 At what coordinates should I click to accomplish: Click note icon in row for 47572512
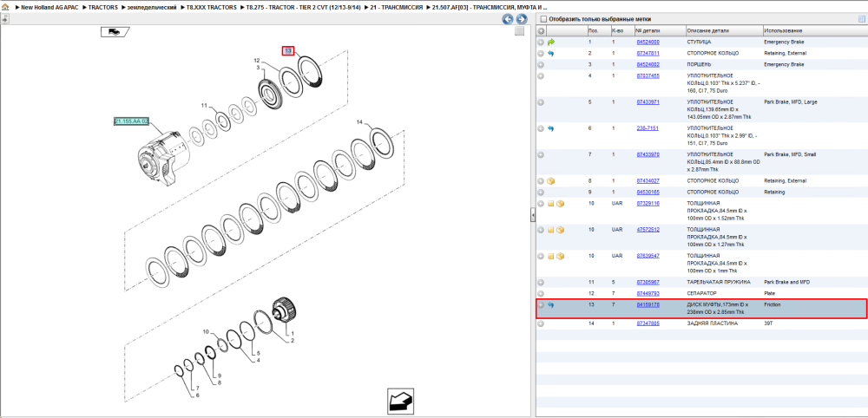pos(551,230)
